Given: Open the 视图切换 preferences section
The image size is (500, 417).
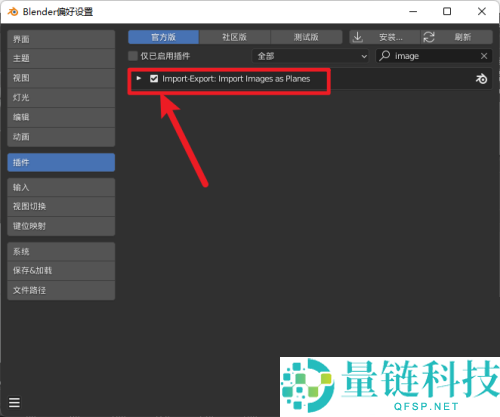Looking at the screenshot, I should [61, 207].
